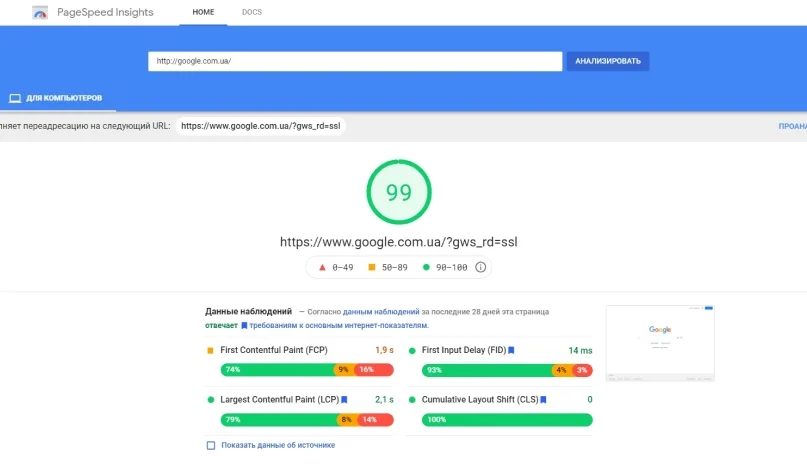Click the First Contentful Paint distribution bar
The width and height of the screenshot is (807, 470).
pyautogui.click(x=307, y=370)
